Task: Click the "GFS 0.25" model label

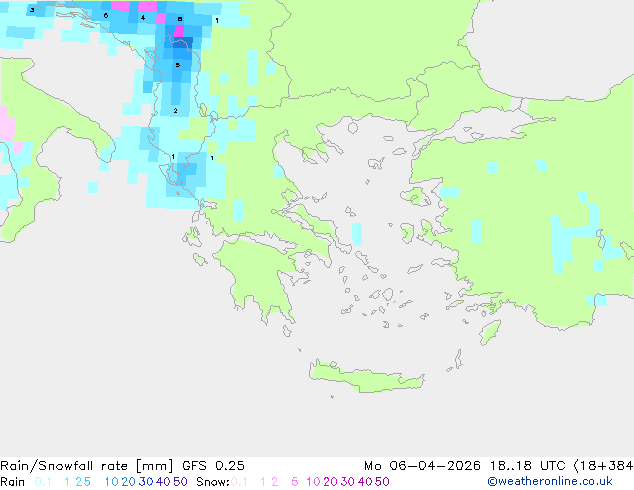Action: coord(213,466)
